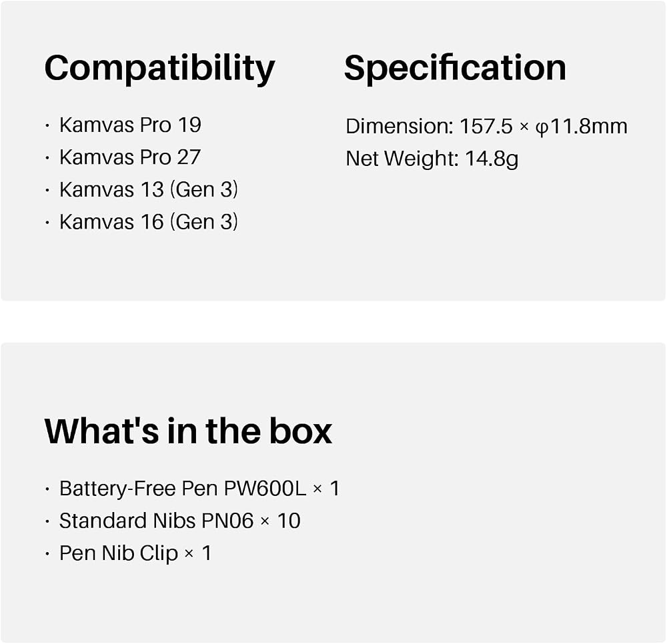Click the bullet before Battery-Free Pen
Viewport: 667px width, 644px height.
pyautogui.click(x=47, y=489)
